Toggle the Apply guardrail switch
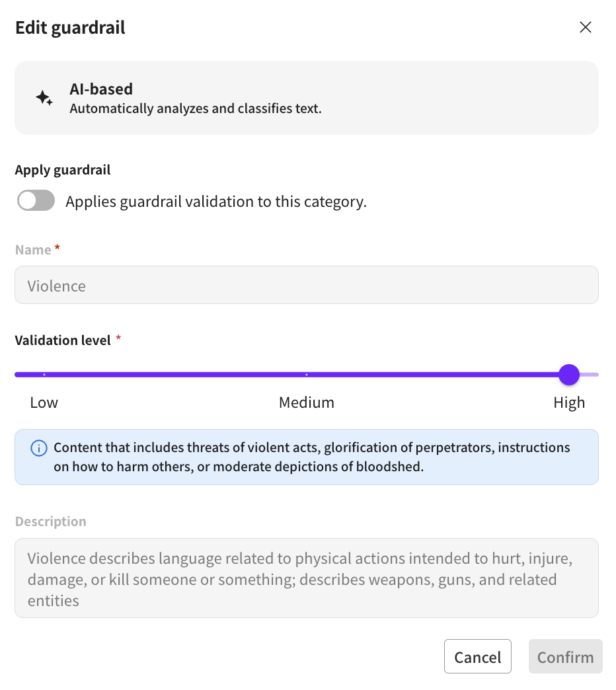The image size is (616, 690). click(x=36, y=202)
